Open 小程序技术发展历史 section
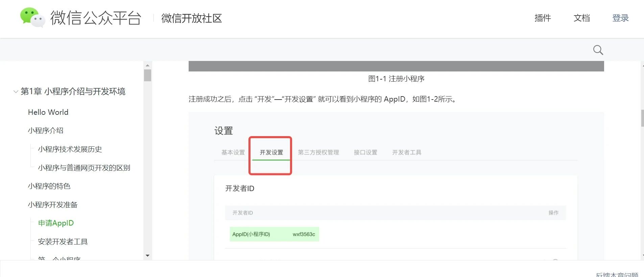The image size is (644, 277). (70, 149)
